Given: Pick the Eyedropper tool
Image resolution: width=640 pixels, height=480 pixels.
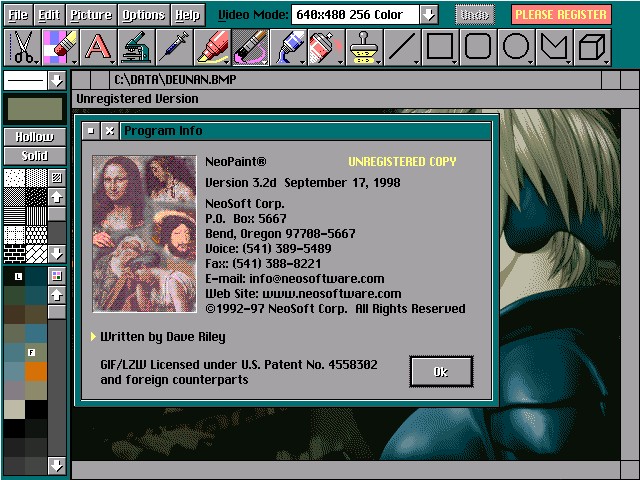Looking at the screenshot, I should [173, 47].
